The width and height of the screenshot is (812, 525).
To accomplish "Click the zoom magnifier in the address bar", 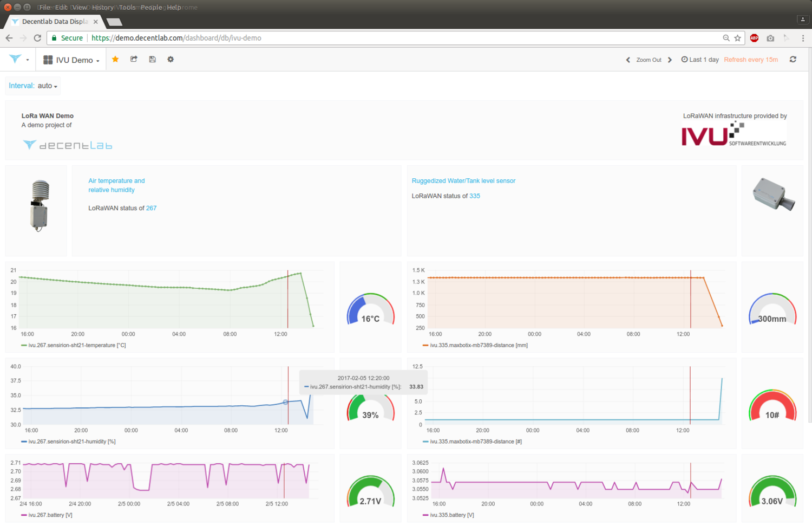I will 726,38.
